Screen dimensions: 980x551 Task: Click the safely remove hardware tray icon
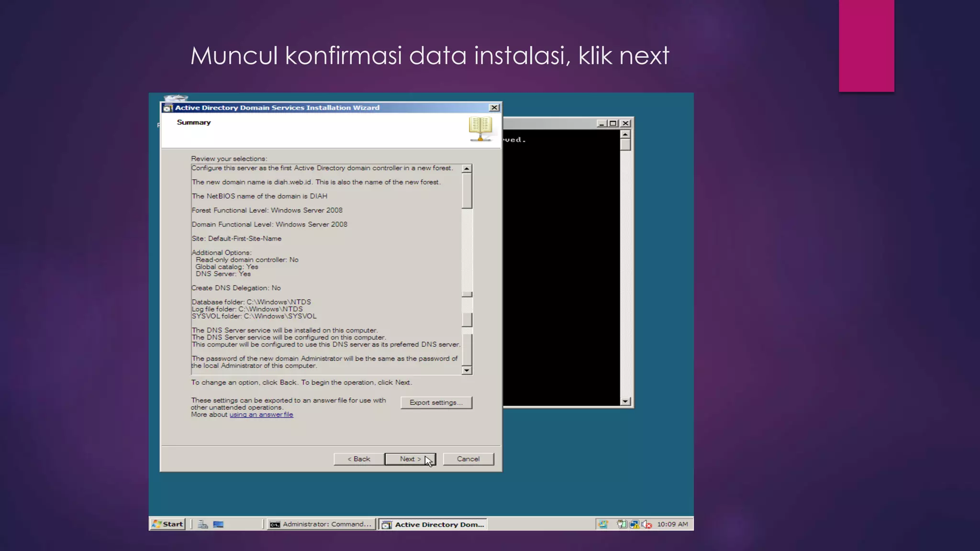[622, 524]
